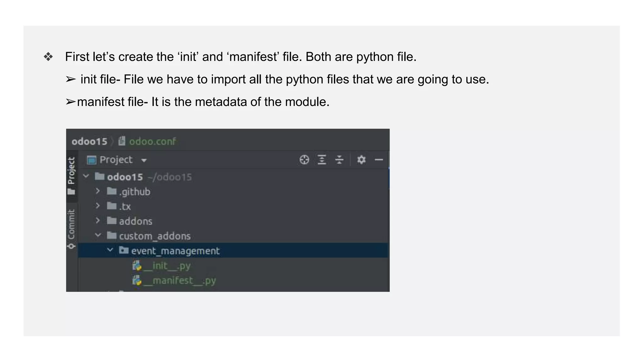The width and height of the screenshot is (644, 362).
Task: Click the Python icon beside __init__.py
Action: pos(137,266)
